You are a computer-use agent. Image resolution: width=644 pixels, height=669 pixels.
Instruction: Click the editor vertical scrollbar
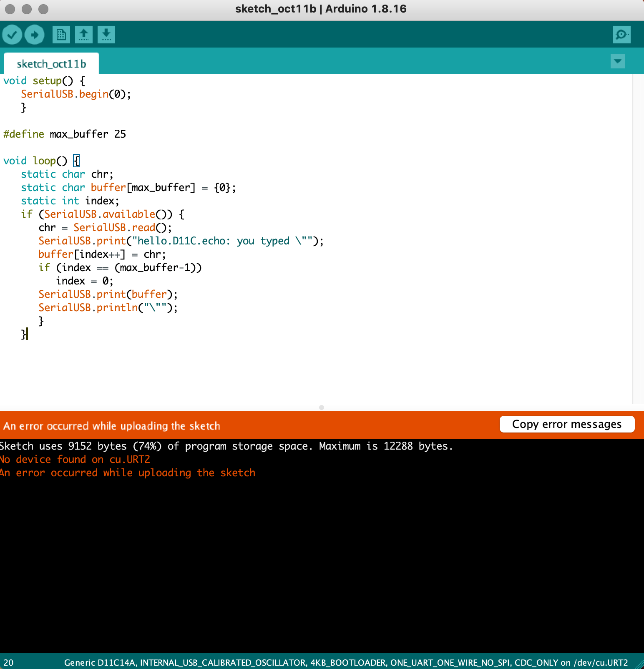click(638, 239)
